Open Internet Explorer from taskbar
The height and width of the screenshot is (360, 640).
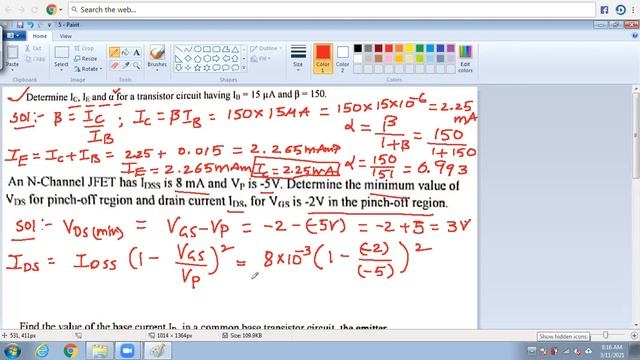coord(42,351)
